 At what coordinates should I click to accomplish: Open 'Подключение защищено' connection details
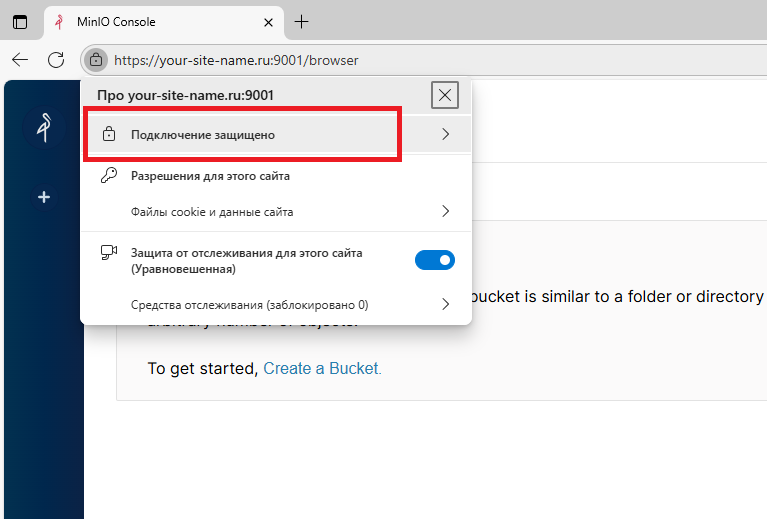click(276, 134)
